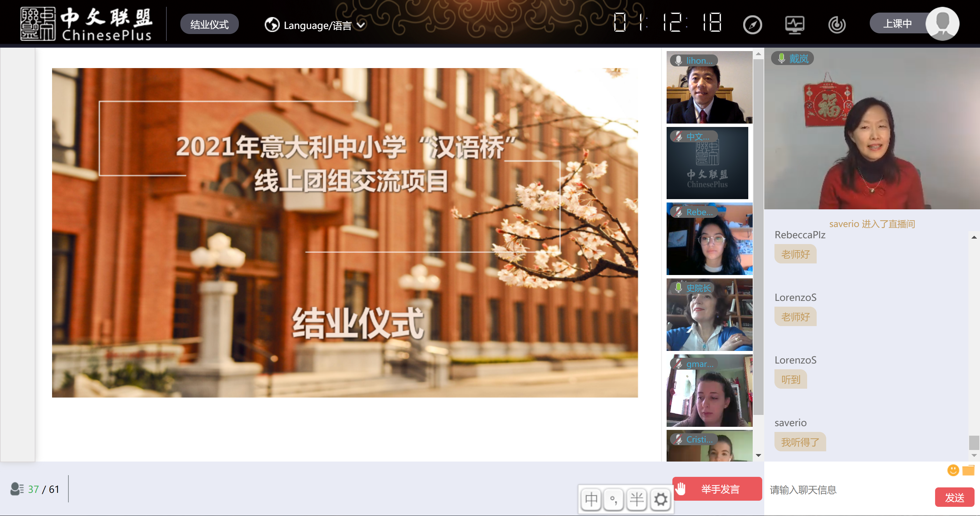Click the 发送 send button

tap(954, 497)
